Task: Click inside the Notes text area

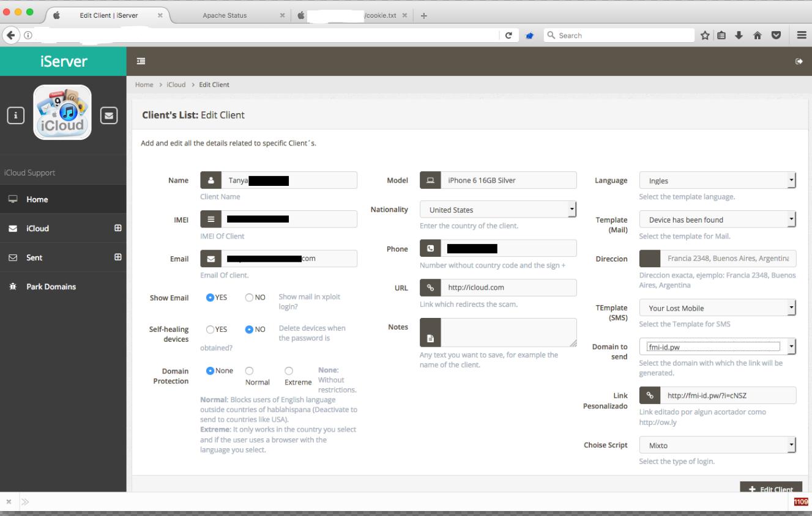Action: 508,333
